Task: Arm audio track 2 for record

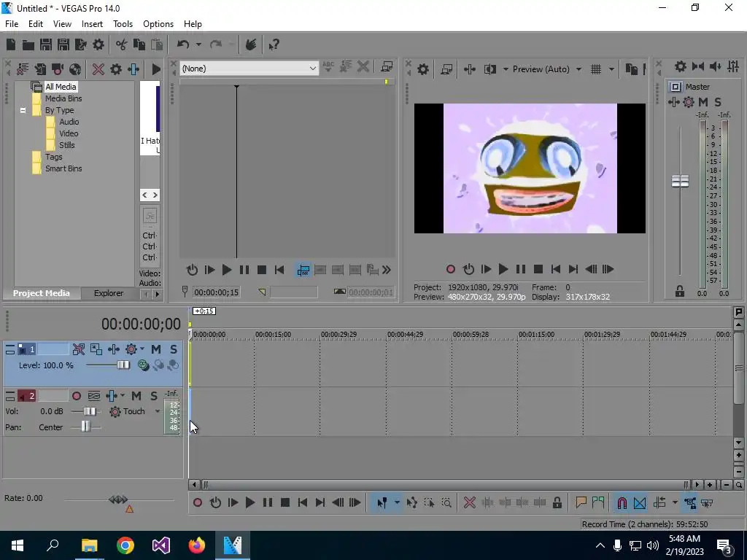Action: pyautogui.click(x=76, y=396)
